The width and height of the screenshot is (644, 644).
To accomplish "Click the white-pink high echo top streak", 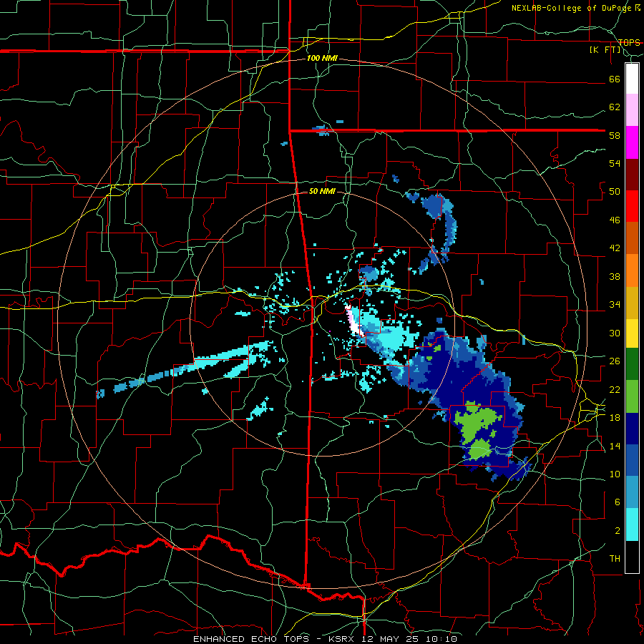I will click(x=355, y=322).
